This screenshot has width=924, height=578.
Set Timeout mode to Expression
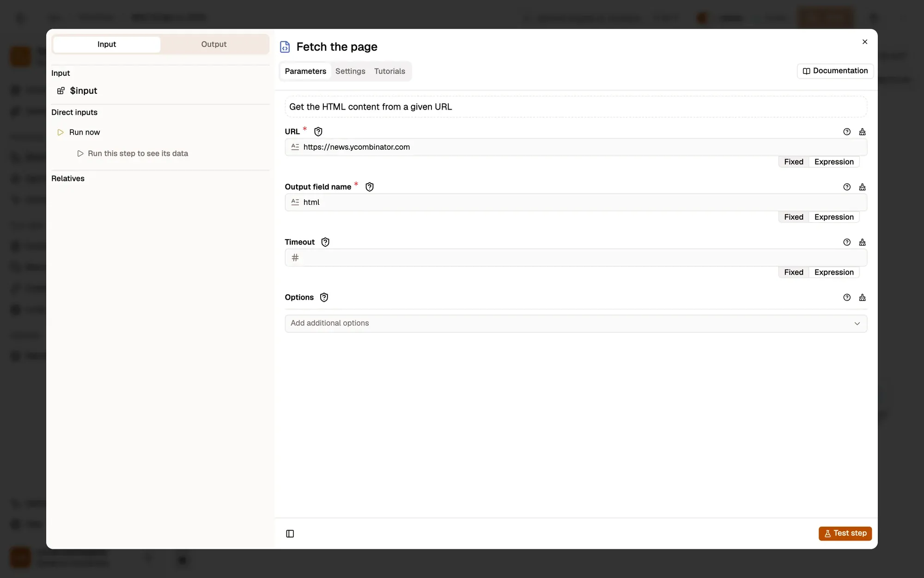click(834, 272)
